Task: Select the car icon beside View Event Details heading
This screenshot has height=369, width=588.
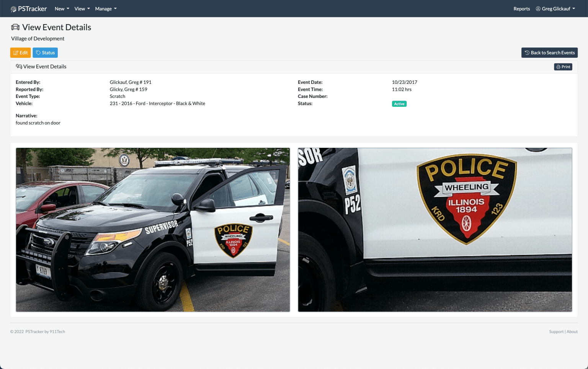Action: coord(15,27)
